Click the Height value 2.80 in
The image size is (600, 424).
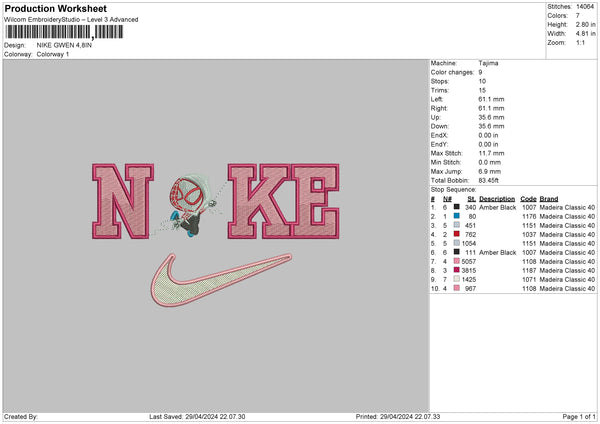click(x=585, y=24)
